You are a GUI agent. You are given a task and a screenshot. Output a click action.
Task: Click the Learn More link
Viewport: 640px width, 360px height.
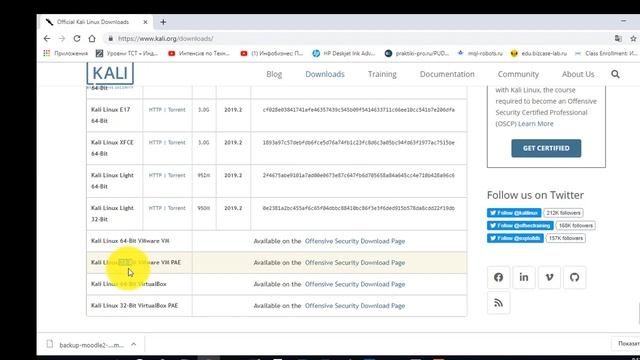(x=536, y=124)
